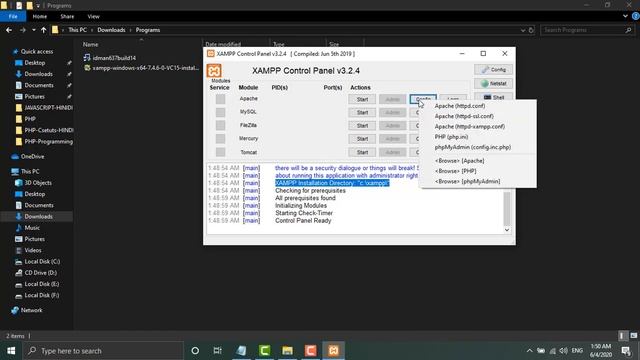640x360 pixels.
Task: Select Apache (httpd-ssl.conf) menu entry
Action: pyautogui.click(x=464, y=116)
